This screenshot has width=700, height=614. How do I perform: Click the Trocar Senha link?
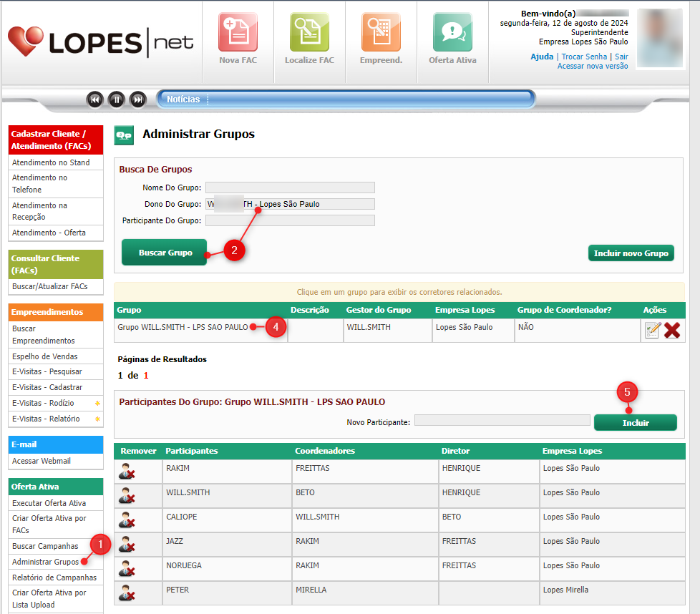584,57
